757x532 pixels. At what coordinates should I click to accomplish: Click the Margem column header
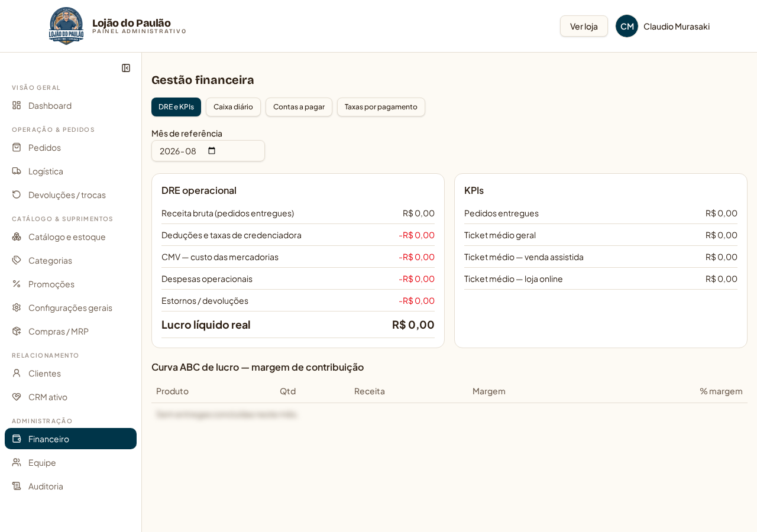[489, 391]
